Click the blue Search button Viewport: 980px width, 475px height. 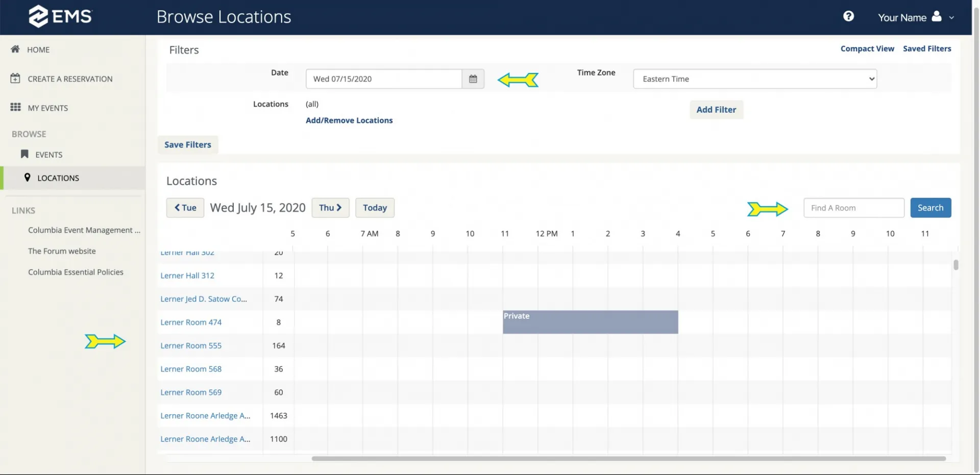pos(930,208)
